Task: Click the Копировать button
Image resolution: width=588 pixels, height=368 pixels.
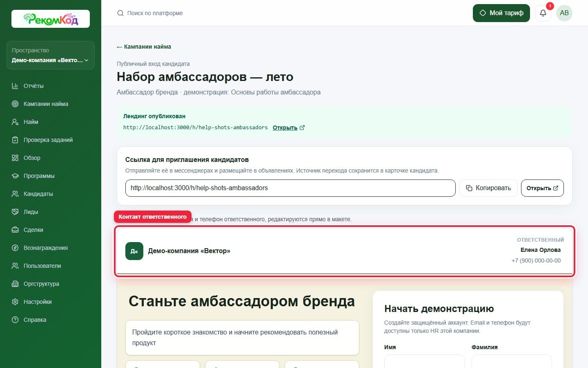Action: tap(488, 188)
